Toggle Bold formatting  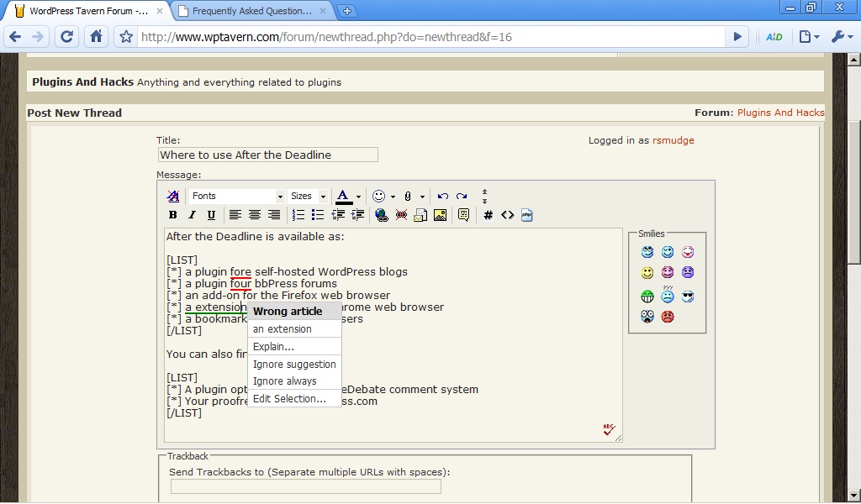[x=173, y=215]
